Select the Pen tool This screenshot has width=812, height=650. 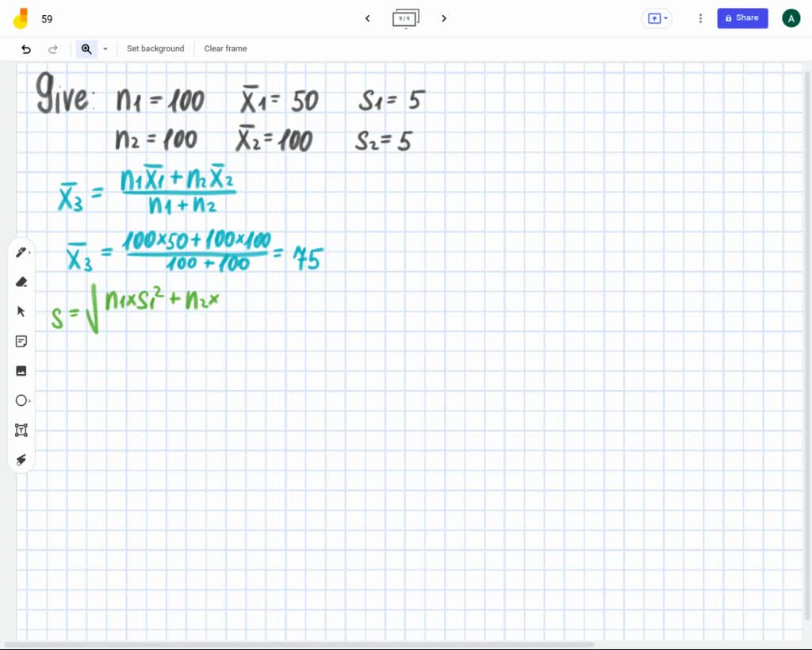pyautogui.click(x=21, y=251)
